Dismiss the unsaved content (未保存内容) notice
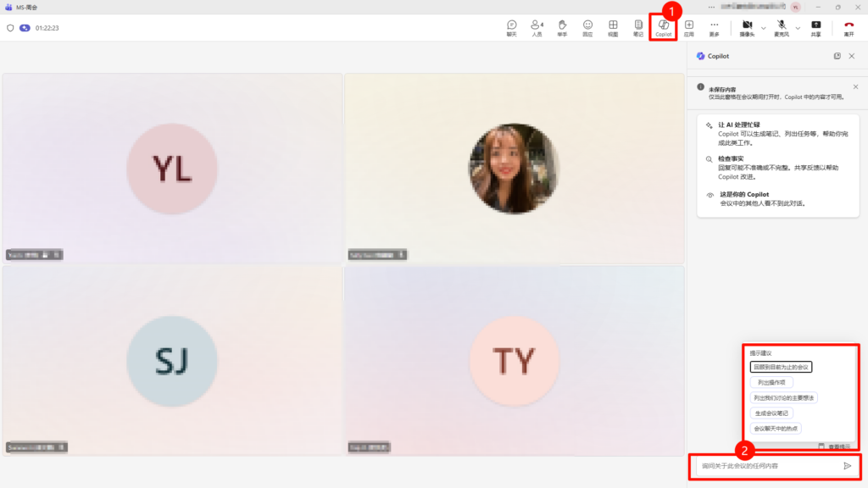 855,86
